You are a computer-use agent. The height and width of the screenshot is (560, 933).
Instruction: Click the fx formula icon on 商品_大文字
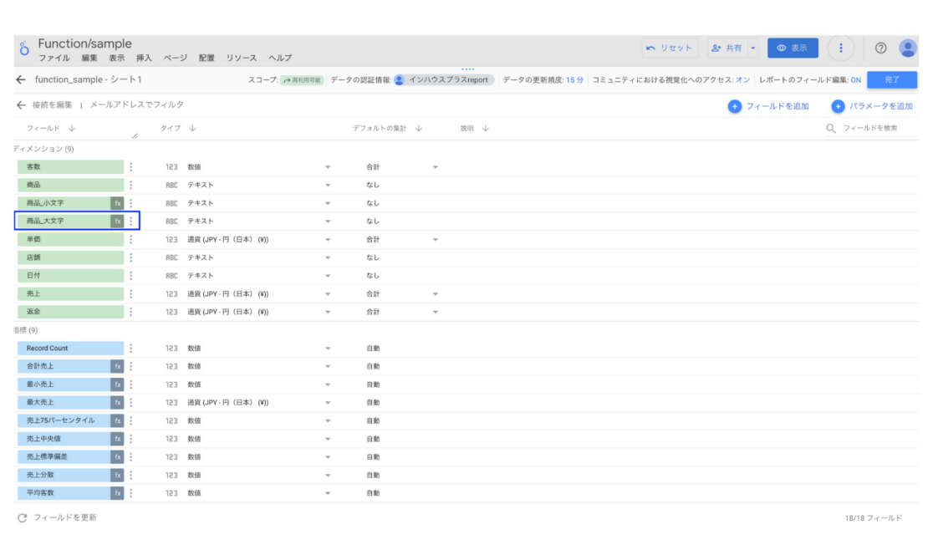[116, 221]
